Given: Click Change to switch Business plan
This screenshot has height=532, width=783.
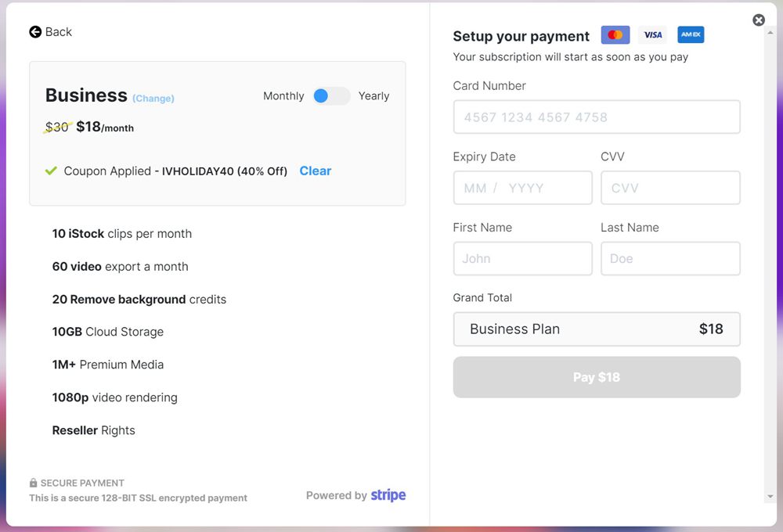Looking at the screenshot, I should (x=153, y=99).
